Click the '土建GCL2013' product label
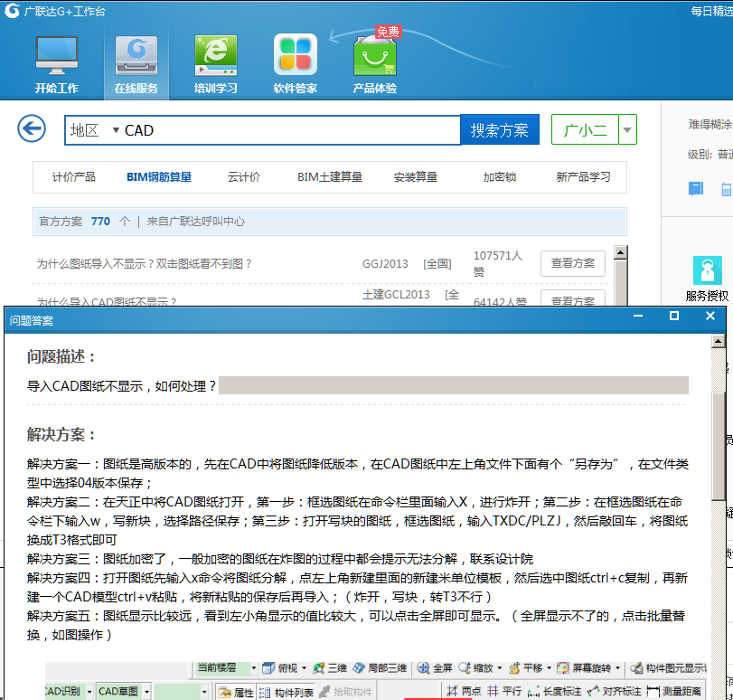 (x=396, y=294)
